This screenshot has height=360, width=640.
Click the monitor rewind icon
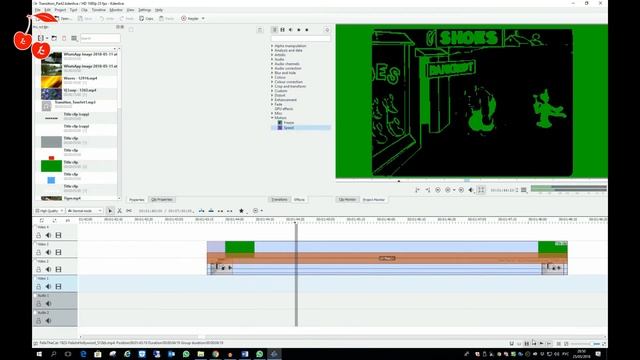point(438,190)
